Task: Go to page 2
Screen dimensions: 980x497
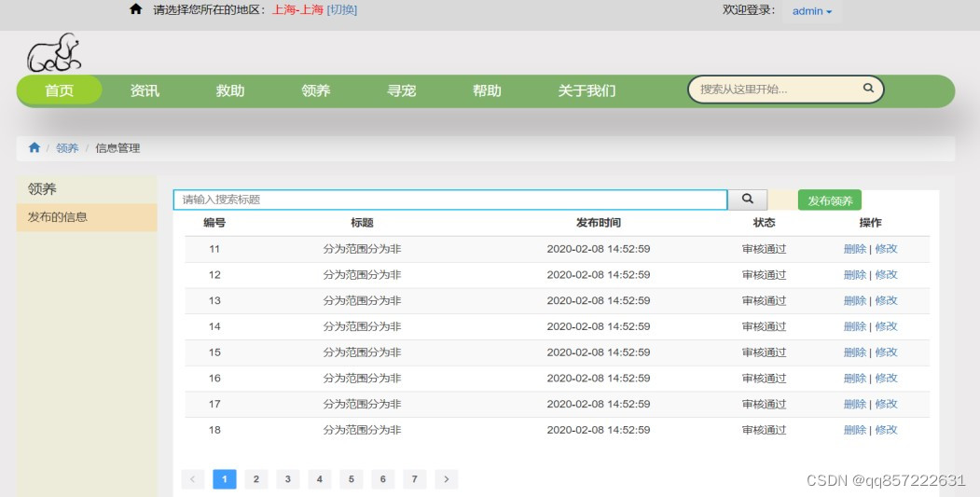Action: [x=256, y=479]
